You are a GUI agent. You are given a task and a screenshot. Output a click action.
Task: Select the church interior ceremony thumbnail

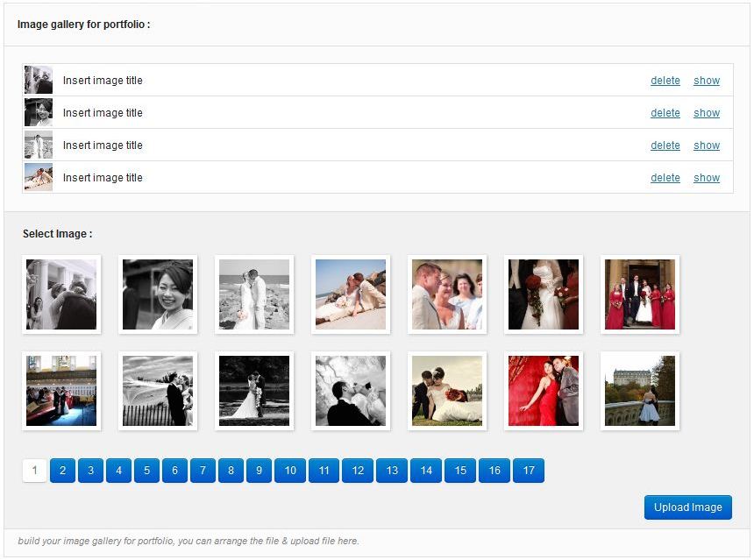click(61, 390)
